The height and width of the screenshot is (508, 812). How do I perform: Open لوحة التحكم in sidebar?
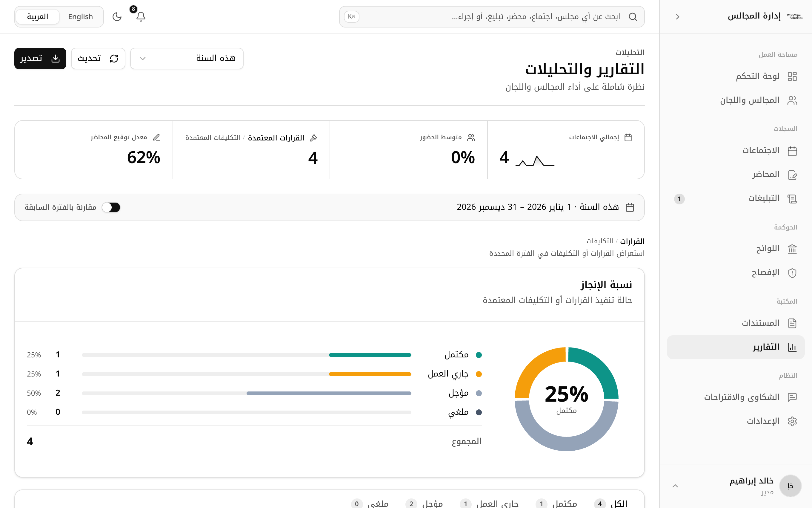[736, 76]
